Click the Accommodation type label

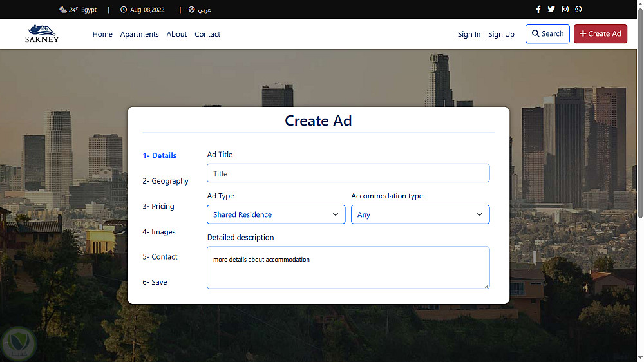coord(387,196)
